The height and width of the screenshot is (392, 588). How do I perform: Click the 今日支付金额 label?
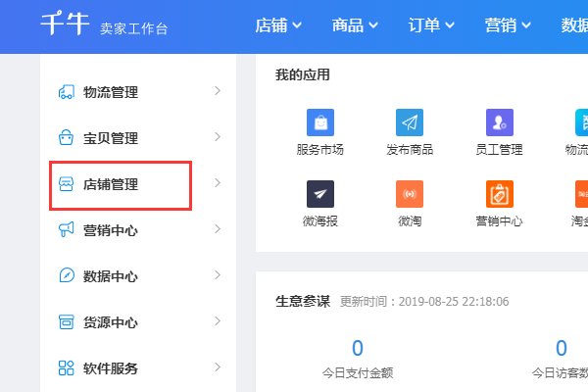tap(358, 372)
